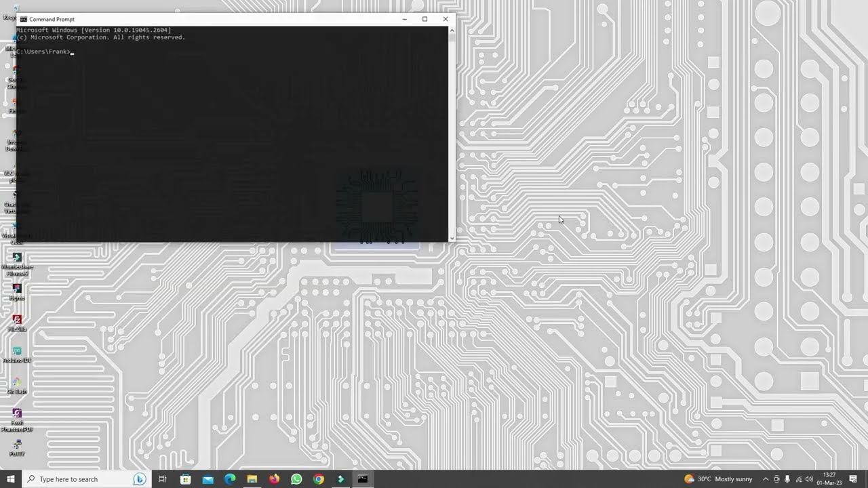
Task: Open Wondershare Filmora9 desktop shortcut
Action: [x=17, y=264]
